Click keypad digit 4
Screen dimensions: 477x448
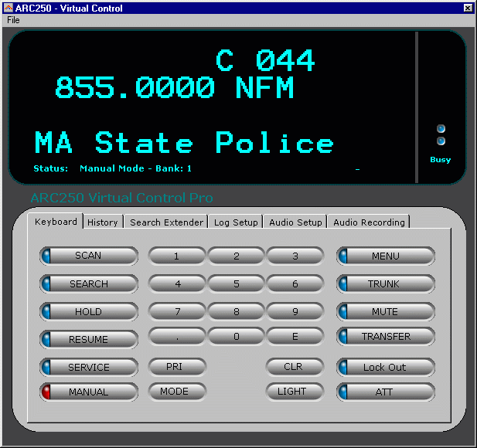point(177,283)
